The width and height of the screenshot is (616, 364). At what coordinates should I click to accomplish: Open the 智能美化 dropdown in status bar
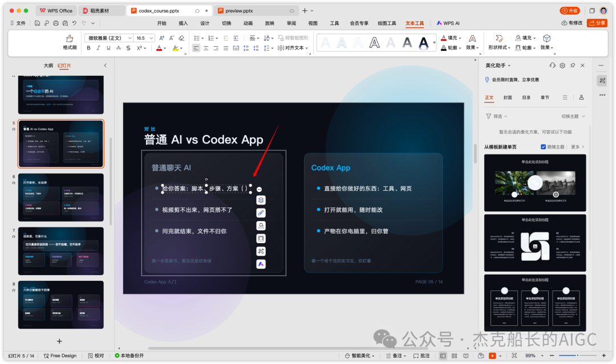(360, 356)
